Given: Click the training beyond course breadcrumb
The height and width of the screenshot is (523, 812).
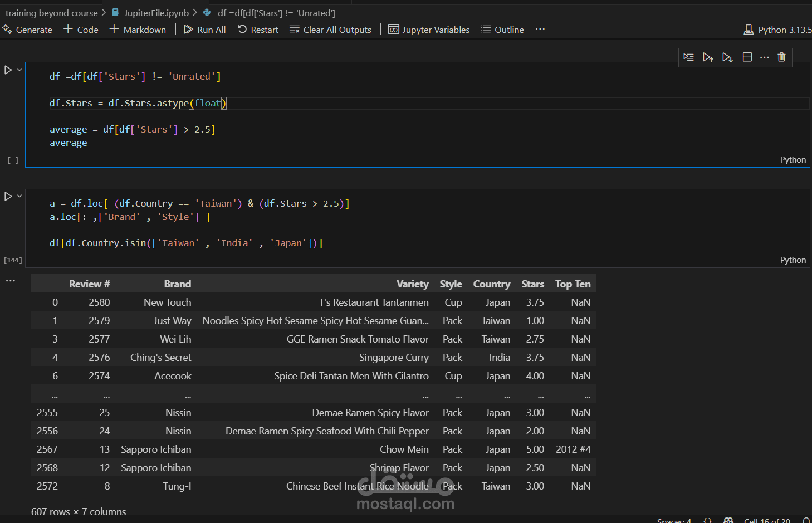Looking at the screenshot, I should point(50,13).
